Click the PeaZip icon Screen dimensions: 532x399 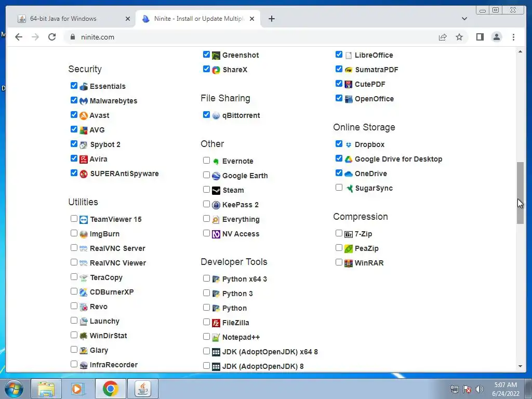click(x=349, y=249)
